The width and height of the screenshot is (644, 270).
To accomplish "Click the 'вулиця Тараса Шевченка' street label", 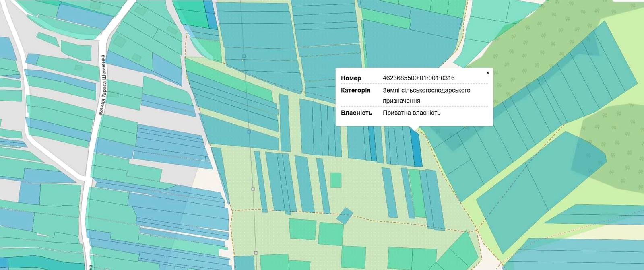I will pyautogui.click(x=103, y=85).
